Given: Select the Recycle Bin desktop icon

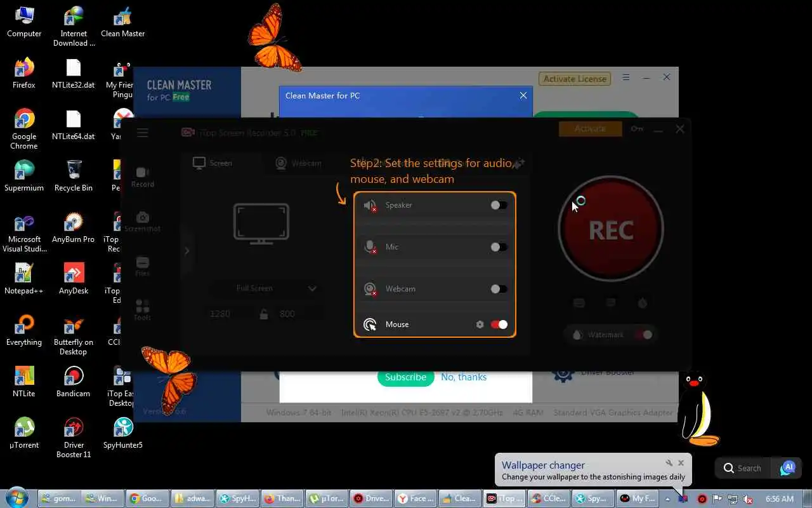Looking at the screenshot, I should [x=74, y=176].
